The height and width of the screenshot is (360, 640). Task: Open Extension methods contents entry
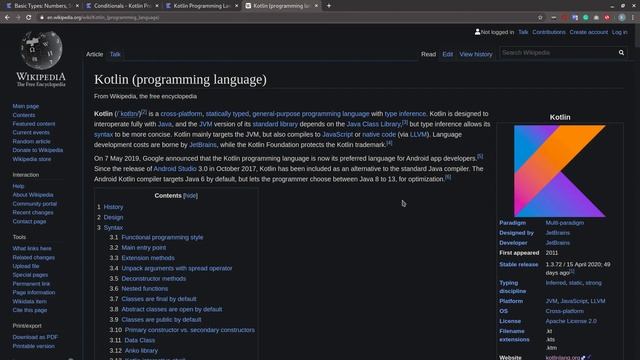[x=148, y=258]
